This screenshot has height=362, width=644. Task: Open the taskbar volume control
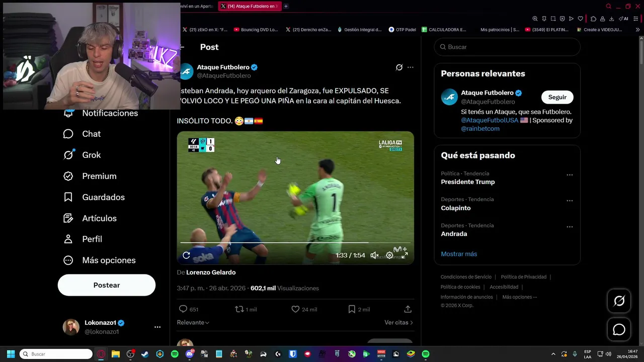pos(608,354)
